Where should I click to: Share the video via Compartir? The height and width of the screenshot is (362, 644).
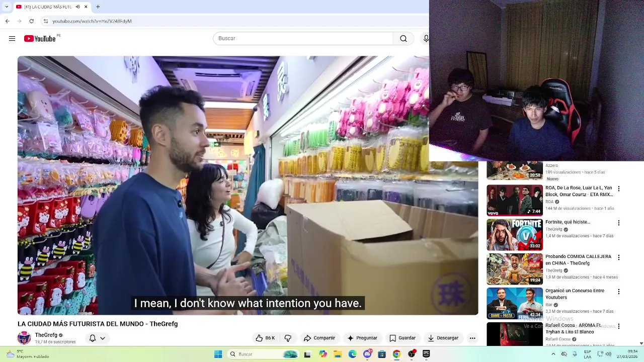coord(319,338)
